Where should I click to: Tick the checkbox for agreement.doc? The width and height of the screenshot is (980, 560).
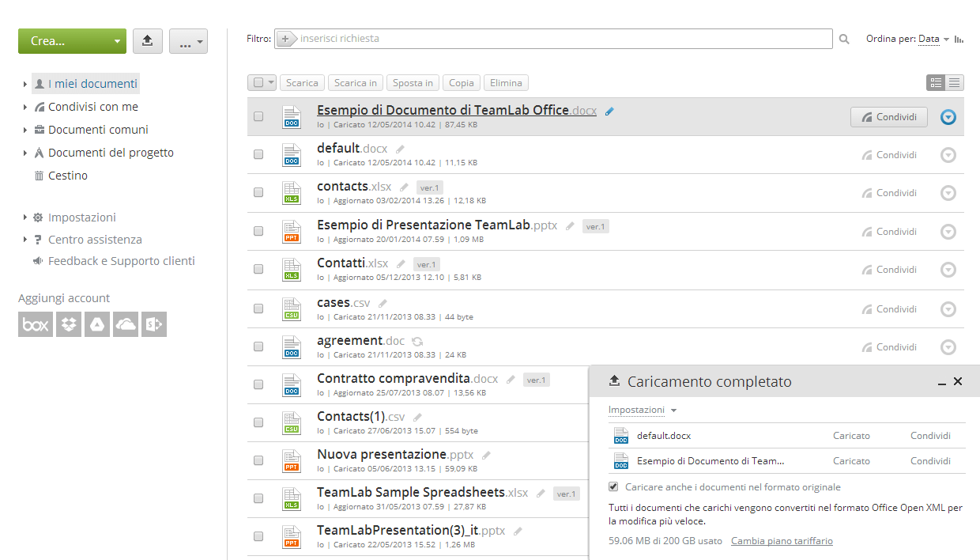[258, 346]
